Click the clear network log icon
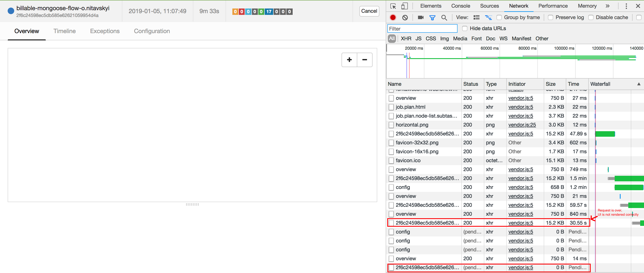Viewport: 644px width, 273px height. (405, 17)
